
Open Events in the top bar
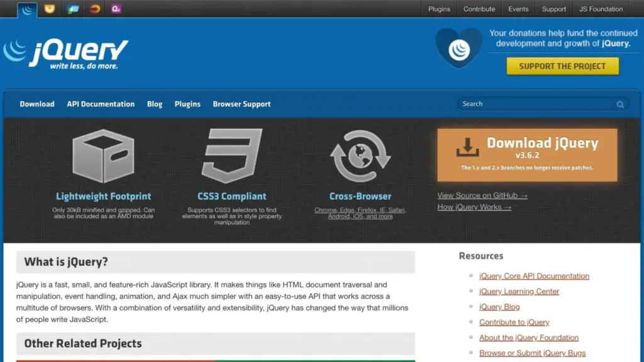518,9
